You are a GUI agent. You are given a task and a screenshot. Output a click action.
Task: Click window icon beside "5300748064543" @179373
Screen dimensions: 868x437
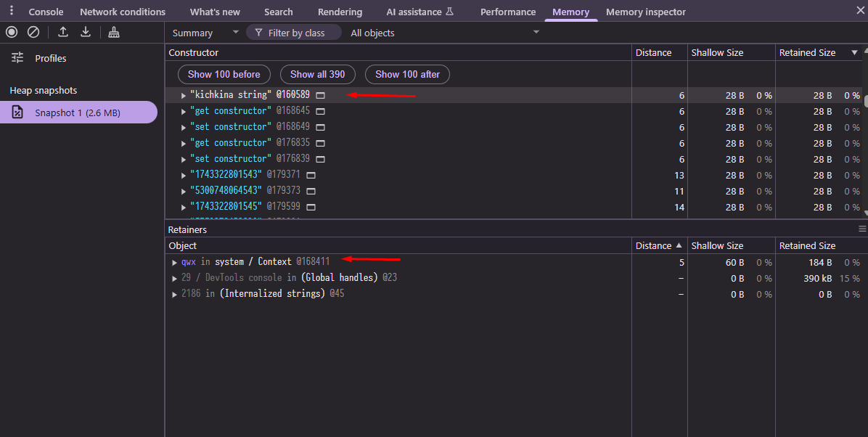tap(311, 191)
